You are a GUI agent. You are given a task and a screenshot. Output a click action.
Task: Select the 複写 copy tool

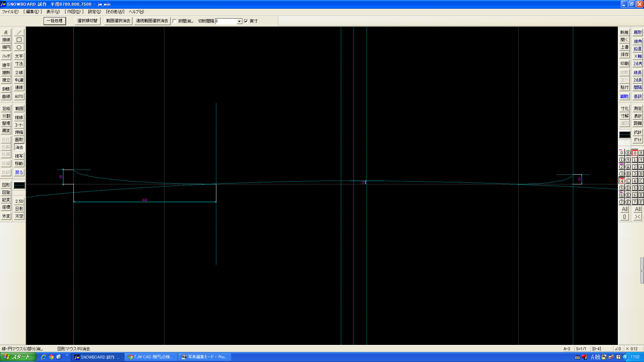(19, 156)
